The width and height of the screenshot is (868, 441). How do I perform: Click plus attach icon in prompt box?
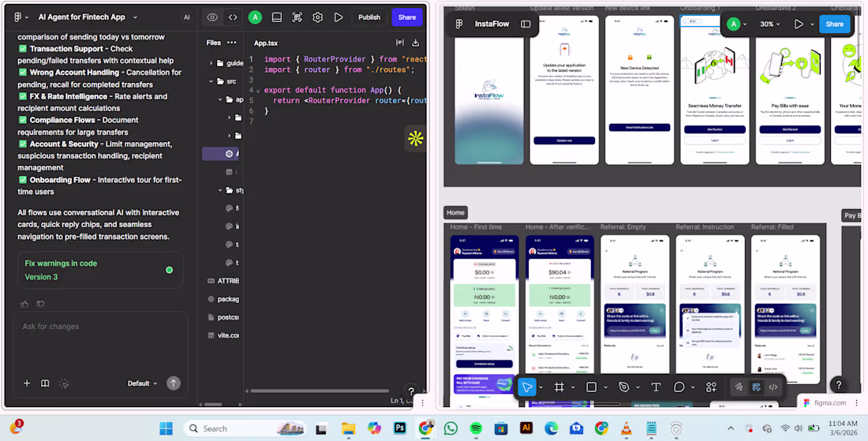click(27, 383)
